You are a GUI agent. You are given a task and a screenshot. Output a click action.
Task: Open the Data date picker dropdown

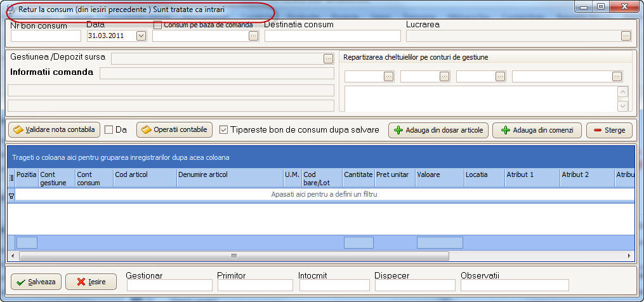(141, 36)
